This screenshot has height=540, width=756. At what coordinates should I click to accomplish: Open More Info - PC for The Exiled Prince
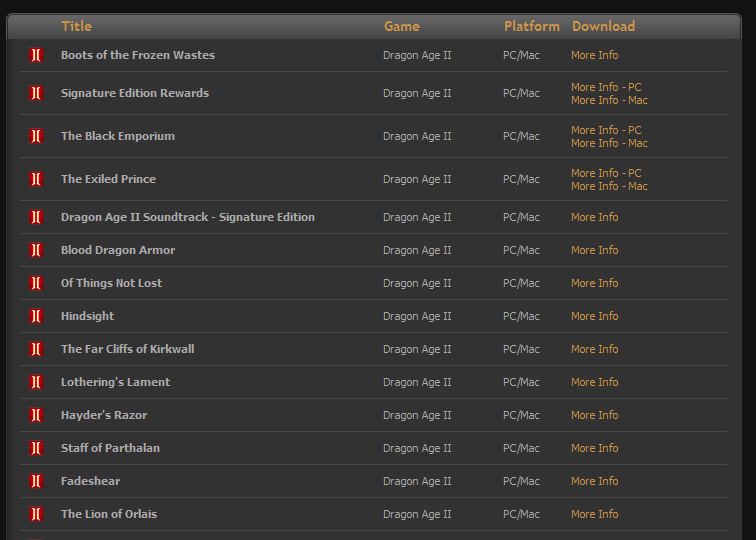tap(606, 173)
